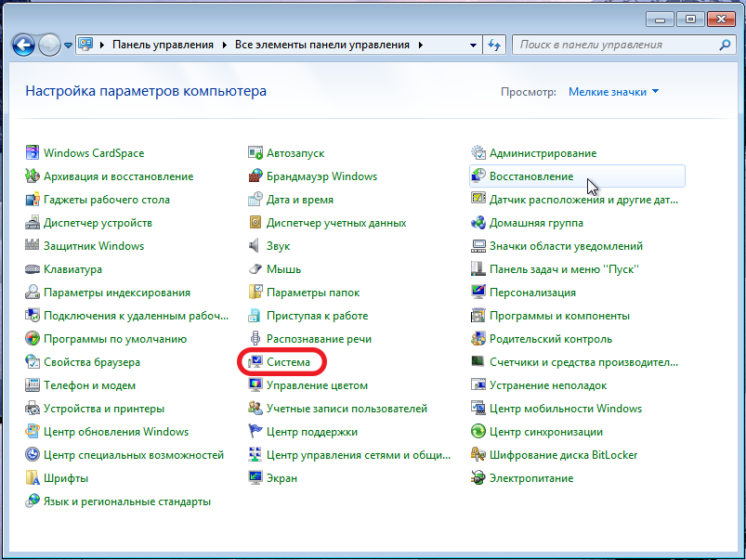Open the Звук speaker icon
Screen dimensions: 746x560
[x=255, y=246]
